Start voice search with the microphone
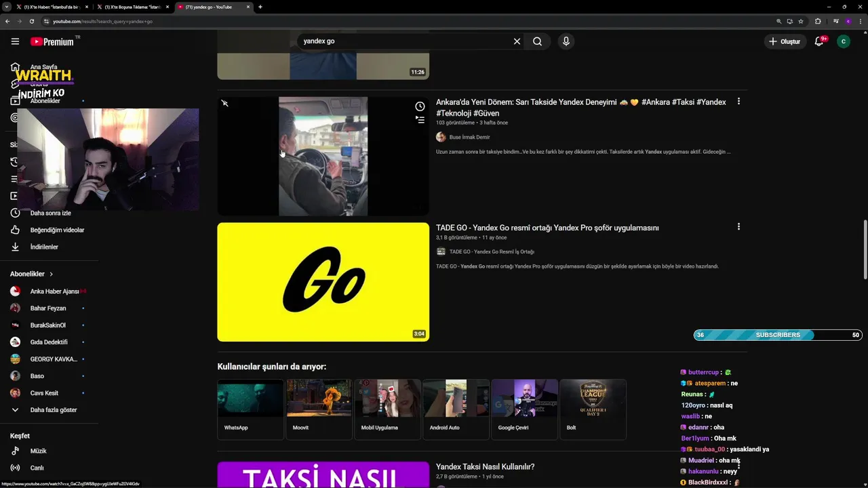This screenshot has width=868, height=488. (566, 41)
